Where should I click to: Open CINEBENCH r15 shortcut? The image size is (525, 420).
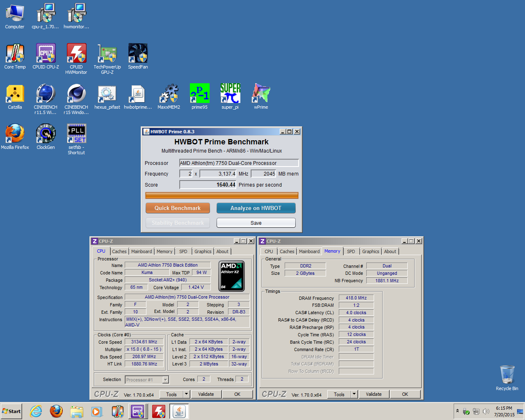[x=76, y=99]
